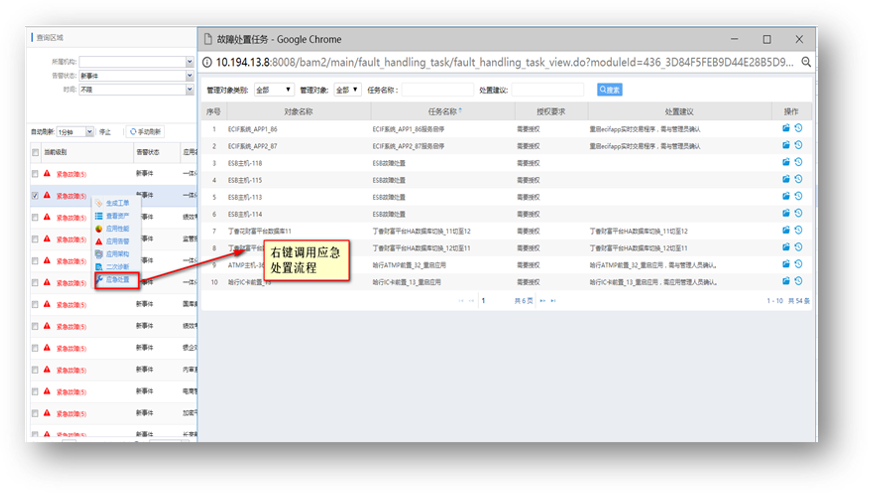
Task: Click the browser address bar URL
Action: 504,62
